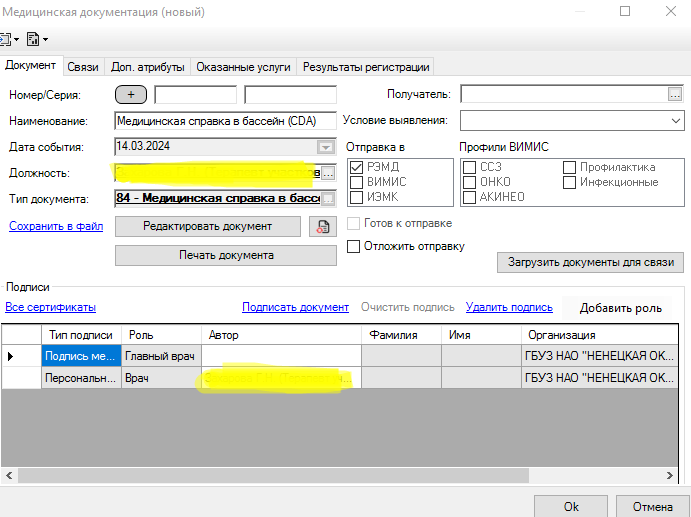Click the right arrow of horizontal scrollbar
Screen dimensions: 691x517
(669, 476)
